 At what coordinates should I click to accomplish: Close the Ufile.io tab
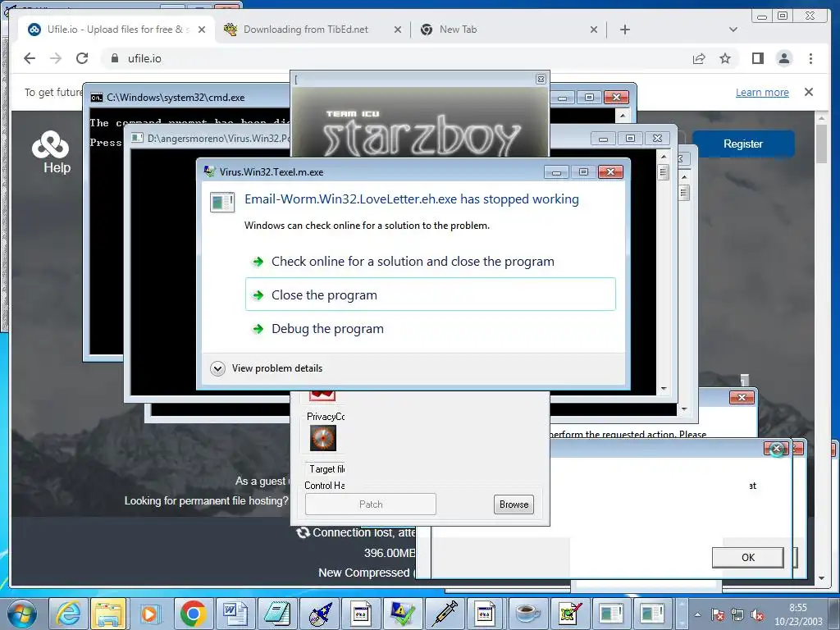point(202,30)
